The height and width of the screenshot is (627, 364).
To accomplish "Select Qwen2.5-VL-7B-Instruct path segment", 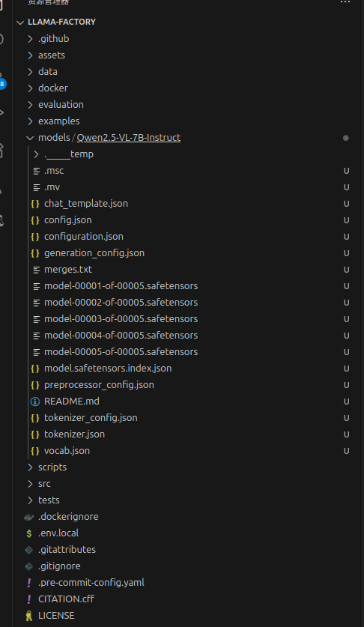I will 128,138.
